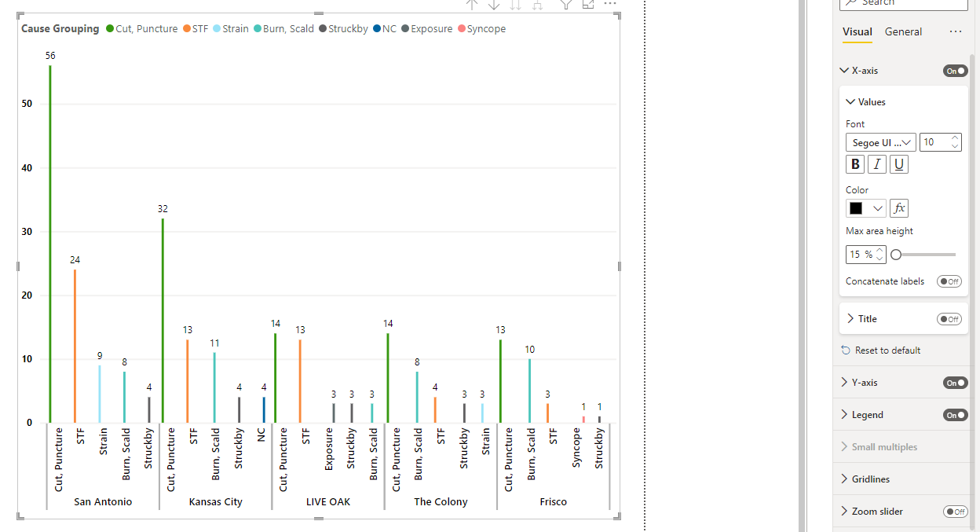Open conditional formatting fx for color

pos(899,208)
